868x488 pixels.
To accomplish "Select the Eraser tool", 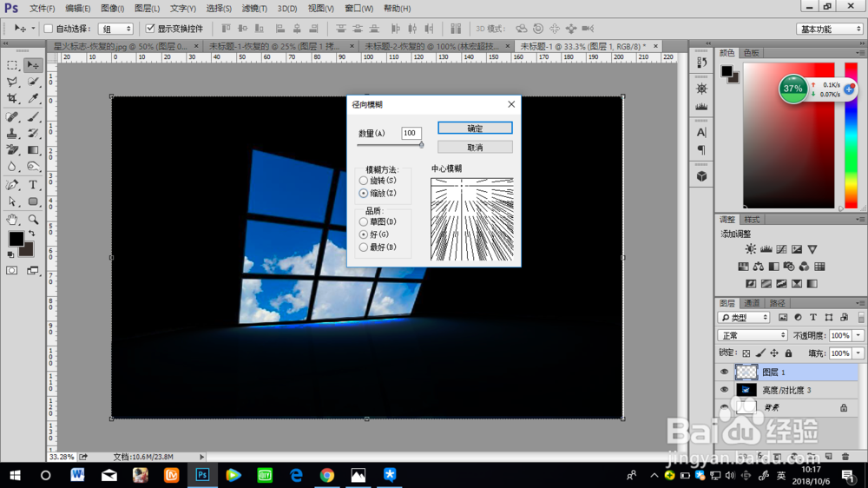I will [x=11, y=150].
